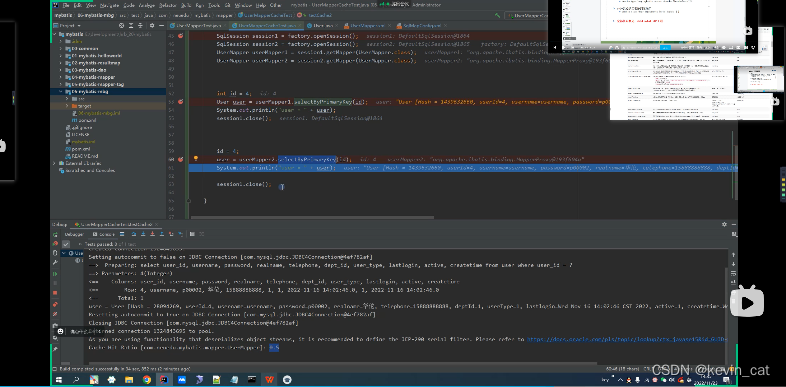This screenshot has height=387, width=786.
Task: Switch to the Console tab
Action: point(104,234)
